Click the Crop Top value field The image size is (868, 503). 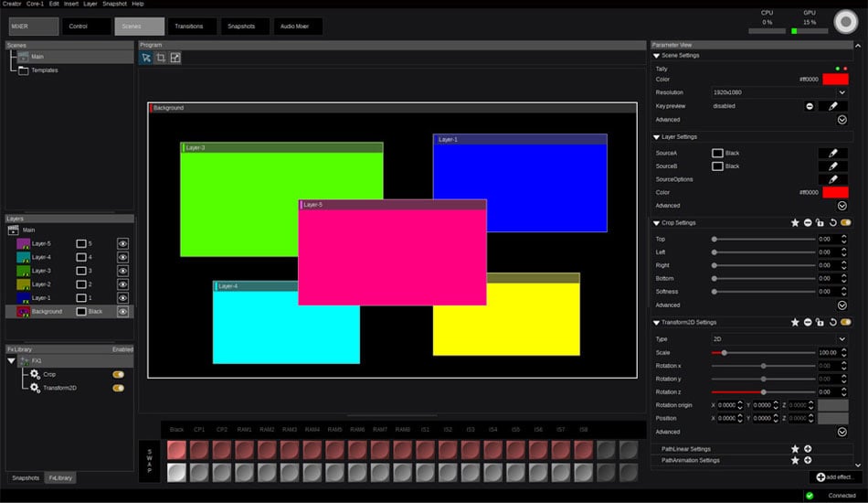click(x=828, y=240)
